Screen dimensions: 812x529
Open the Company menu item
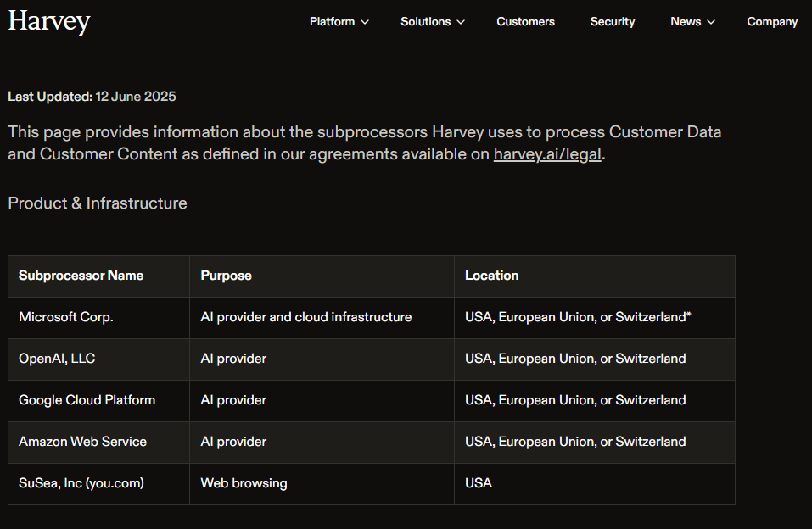772,22
